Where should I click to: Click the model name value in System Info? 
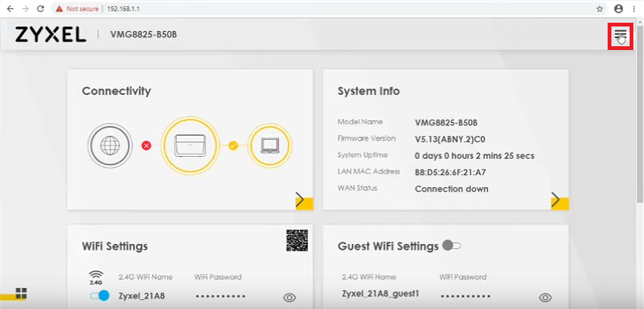446,123
